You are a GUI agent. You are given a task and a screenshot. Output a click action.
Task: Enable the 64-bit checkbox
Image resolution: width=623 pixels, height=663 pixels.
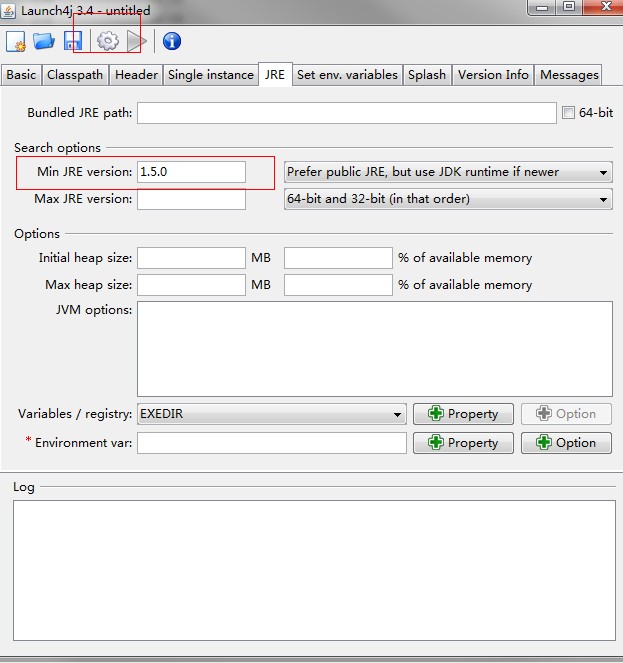(568, 112)
